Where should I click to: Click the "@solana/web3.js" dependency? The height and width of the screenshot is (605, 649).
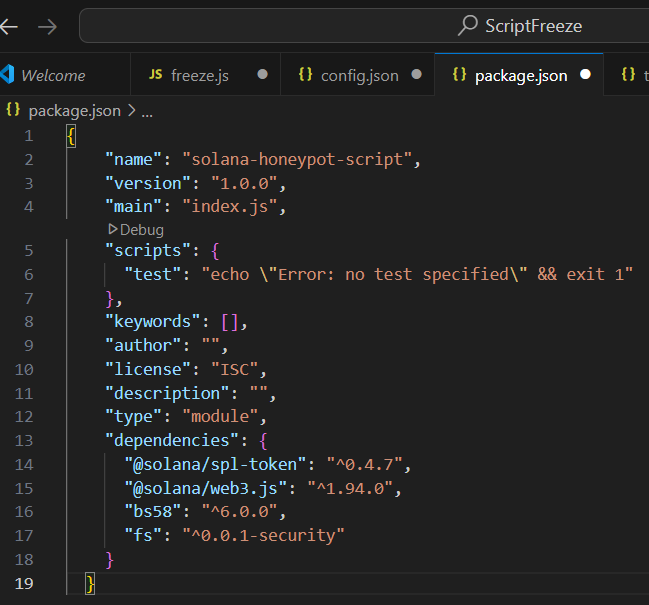pyautogui.click(x=206, y=489)
